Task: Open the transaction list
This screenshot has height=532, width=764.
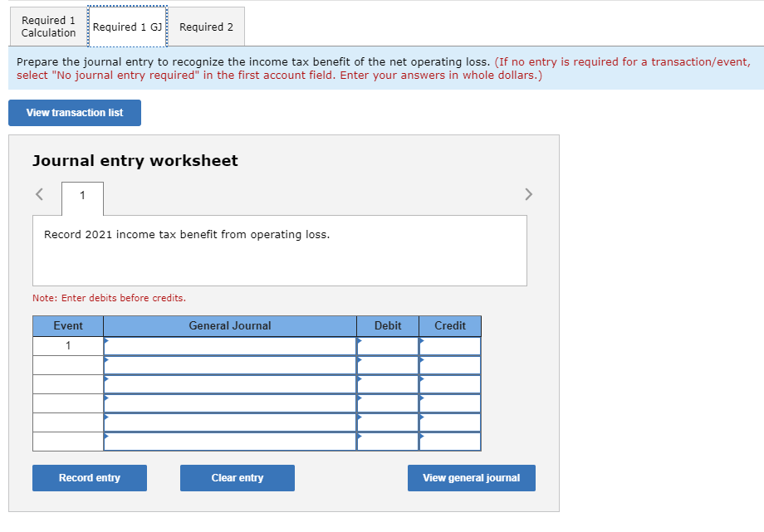Action: coord(74,113)
